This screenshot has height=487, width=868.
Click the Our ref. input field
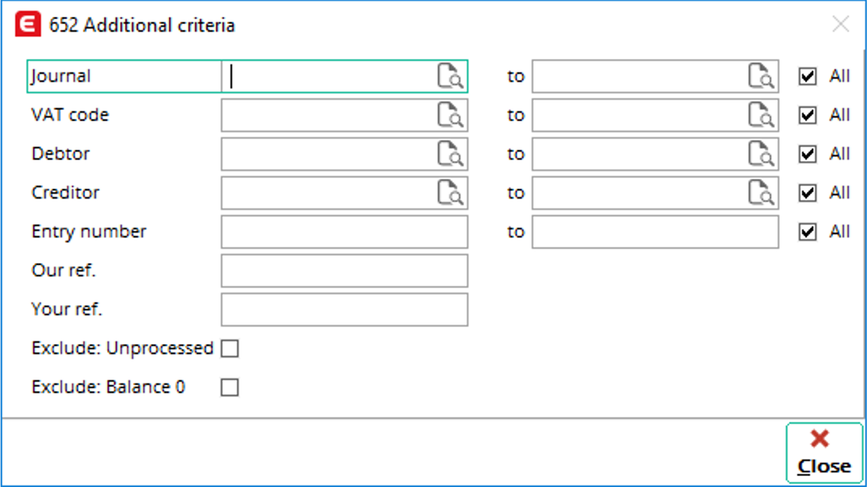click(x=344, y=271)
